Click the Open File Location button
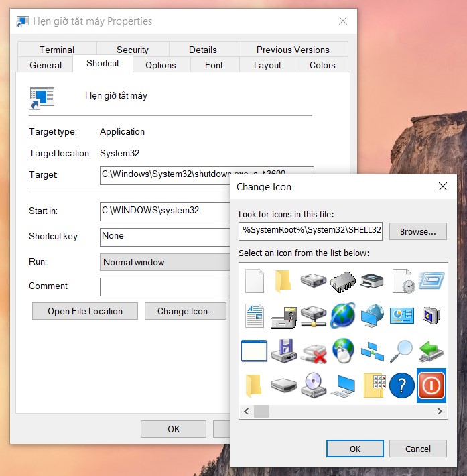 (x=85, y=311)
